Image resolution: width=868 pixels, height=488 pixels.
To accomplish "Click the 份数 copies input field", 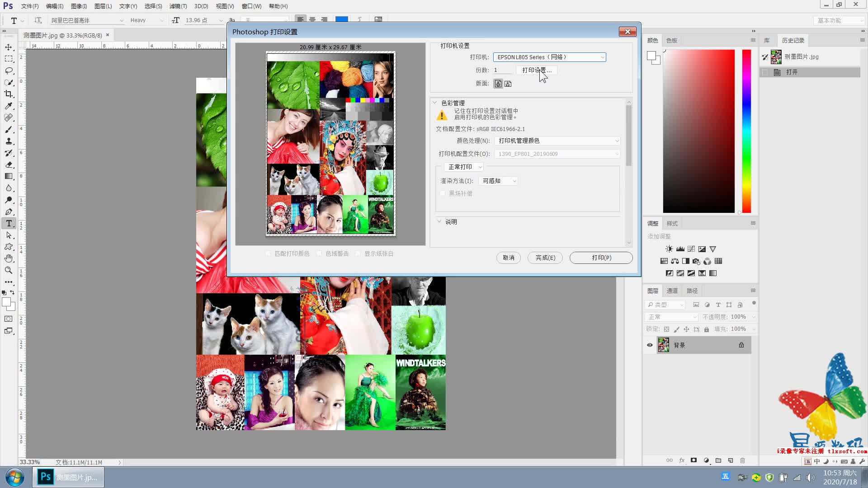I will (x=502, y=70).
